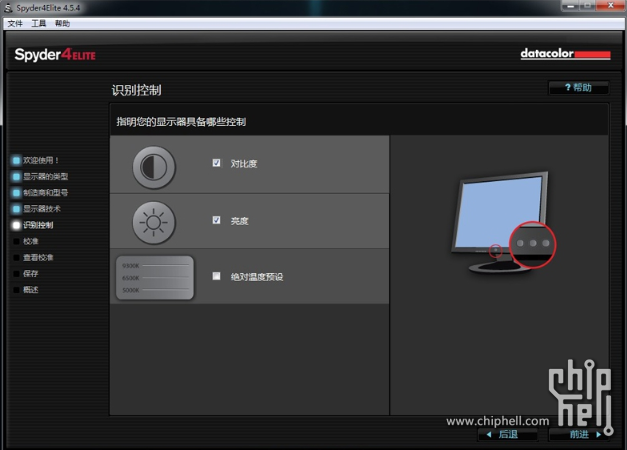This screenshot has width=627, height=450.
Task: Click the contrast half-circle icon
Action: tap(154, 167)
